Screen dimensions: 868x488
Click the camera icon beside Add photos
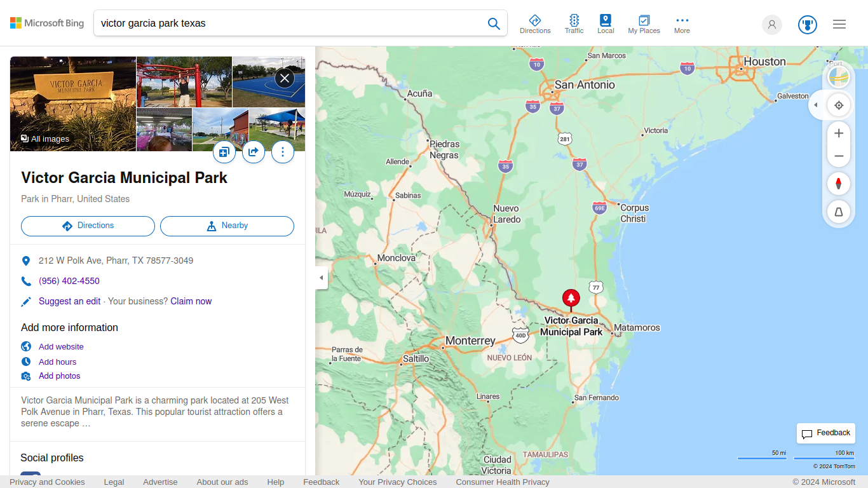[26, 376]
